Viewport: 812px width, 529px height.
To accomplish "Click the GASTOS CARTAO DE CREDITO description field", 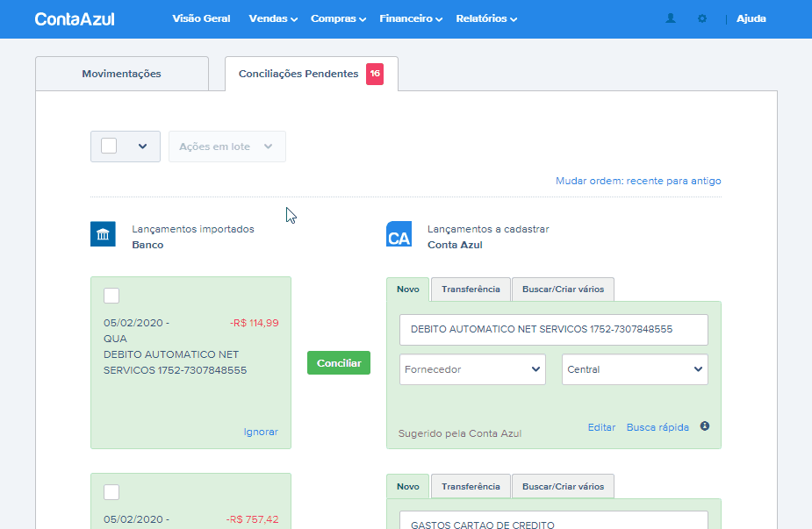I will [x=554, y=520].
